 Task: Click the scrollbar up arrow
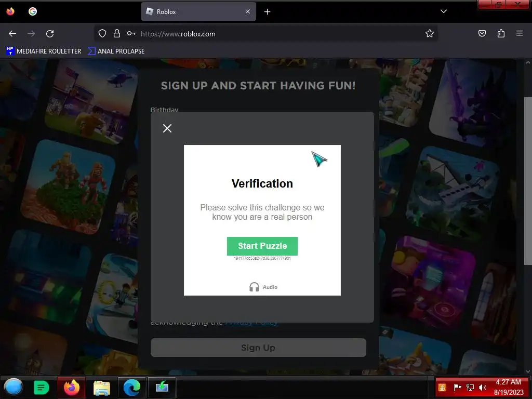[528, 62]
